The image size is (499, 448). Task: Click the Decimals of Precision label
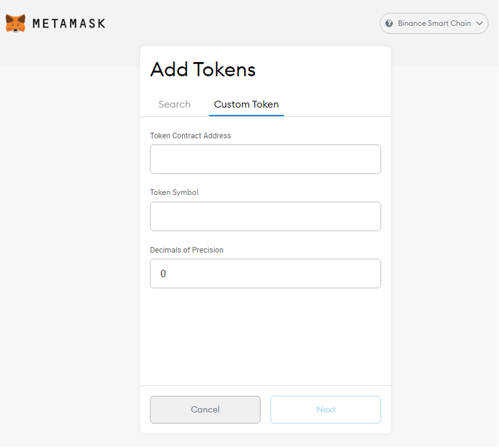click(187, 250)
